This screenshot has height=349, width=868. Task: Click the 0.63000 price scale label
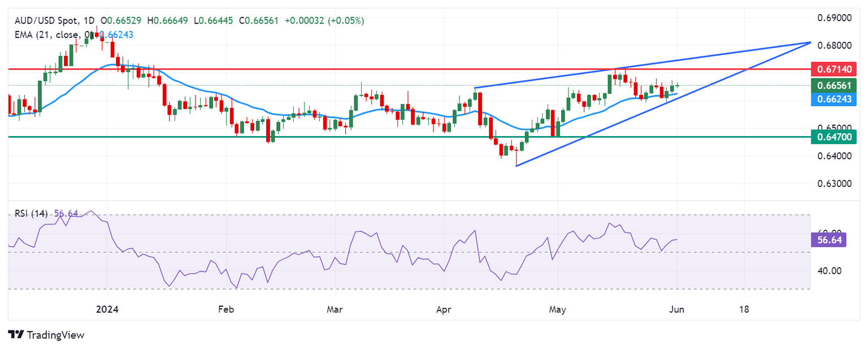coord(835,184)
